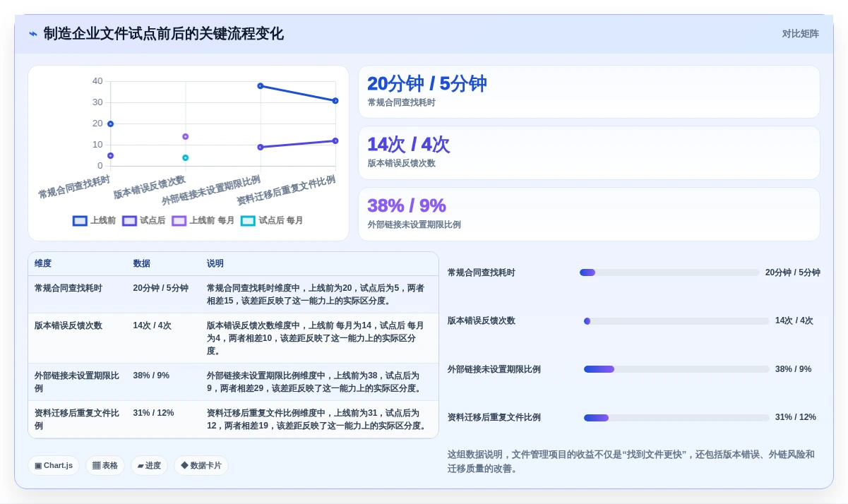Select the 进度 tag chip
This screenshot has height=504, width=848.
[x=149, y=465]
